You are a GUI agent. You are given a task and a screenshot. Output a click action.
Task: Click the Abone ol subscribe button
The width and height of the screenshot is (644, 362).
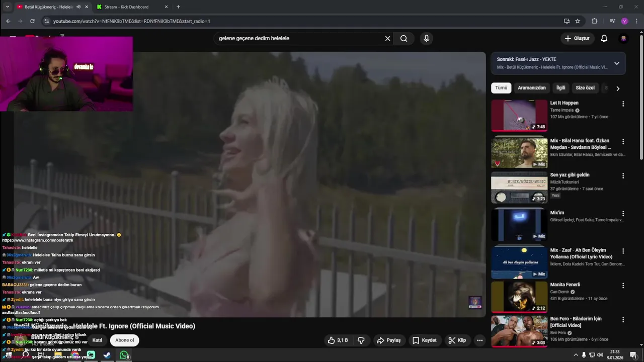point(125,340)
